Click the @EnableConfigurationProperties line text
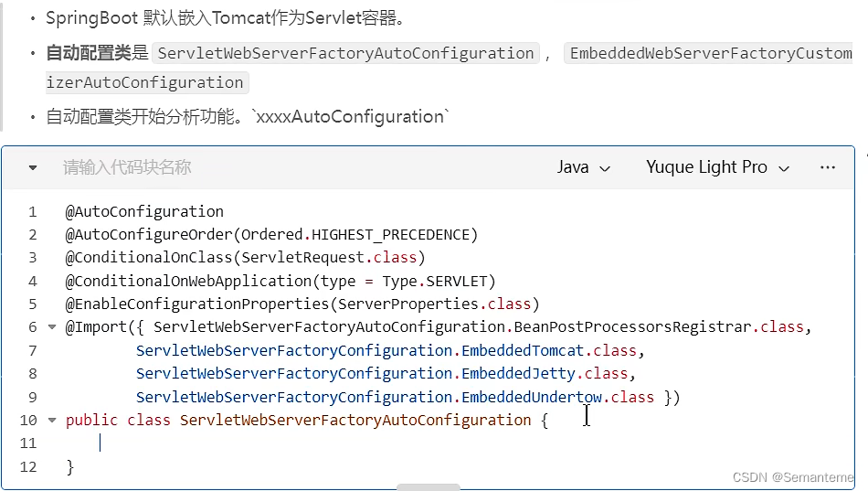 pyautogui.click(x=302, y=304)
